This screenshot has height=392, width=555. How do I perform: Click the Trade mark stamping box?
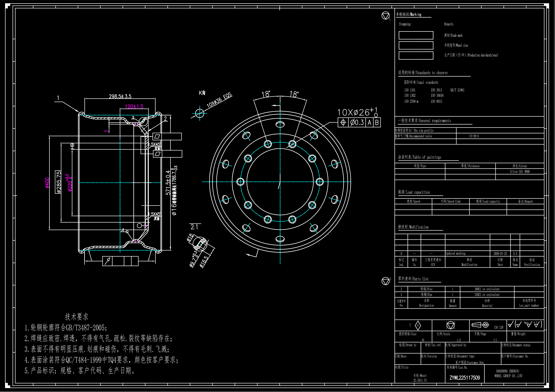(x=416, y=35)
